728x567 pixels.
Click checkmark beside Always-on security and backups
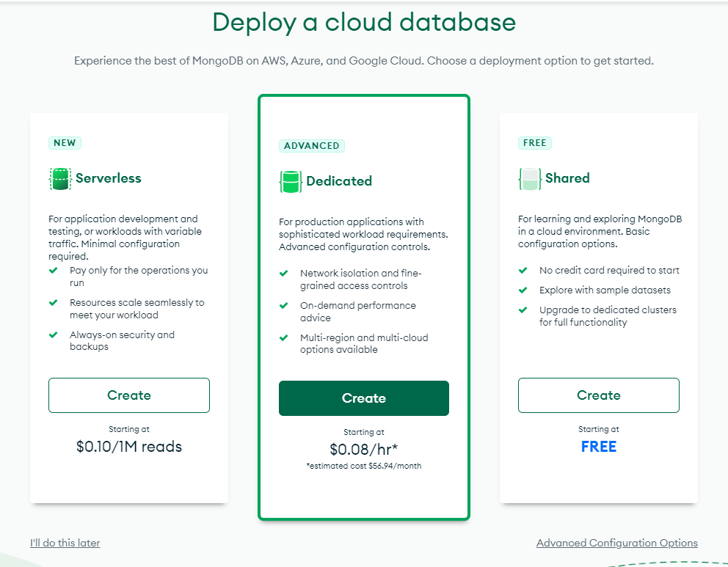pos(54,334)
